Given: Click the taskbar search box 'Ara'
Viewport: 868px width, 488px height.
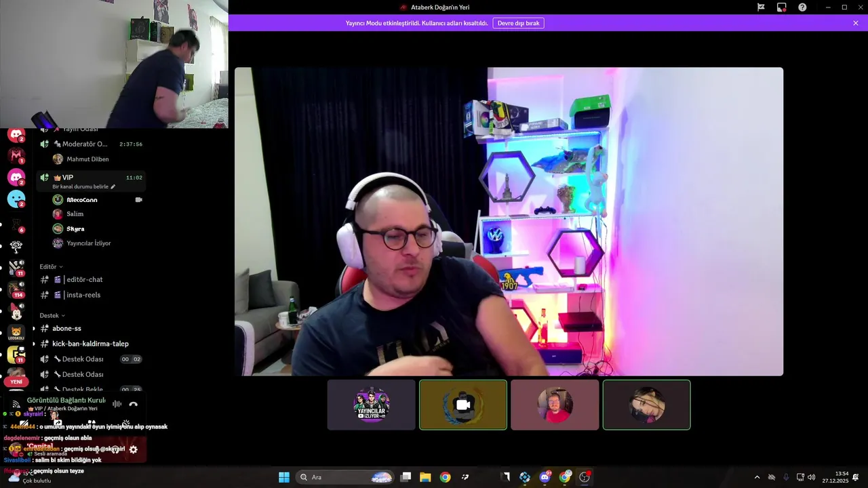Looking at the screenshot, I should pos(344,477).
